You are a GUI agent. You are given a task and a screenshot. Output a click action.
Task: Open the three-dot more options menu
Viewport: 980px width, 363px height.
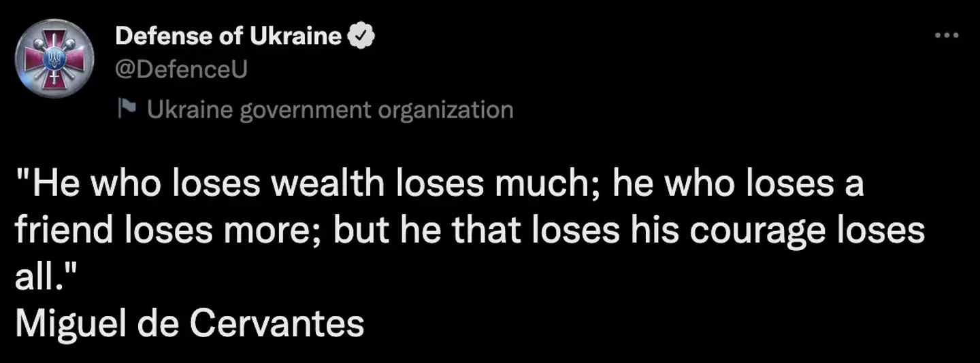pos(946,35)
